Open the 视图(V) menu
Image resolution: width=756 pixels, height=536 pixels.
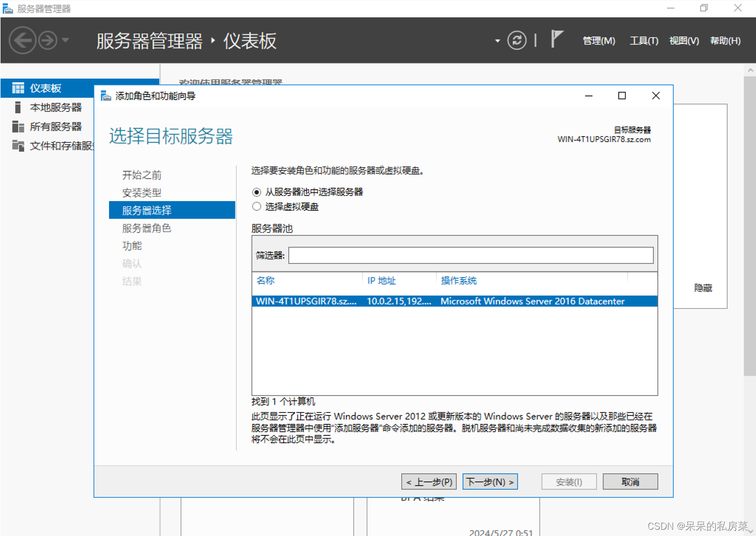[x=684, y=41]
